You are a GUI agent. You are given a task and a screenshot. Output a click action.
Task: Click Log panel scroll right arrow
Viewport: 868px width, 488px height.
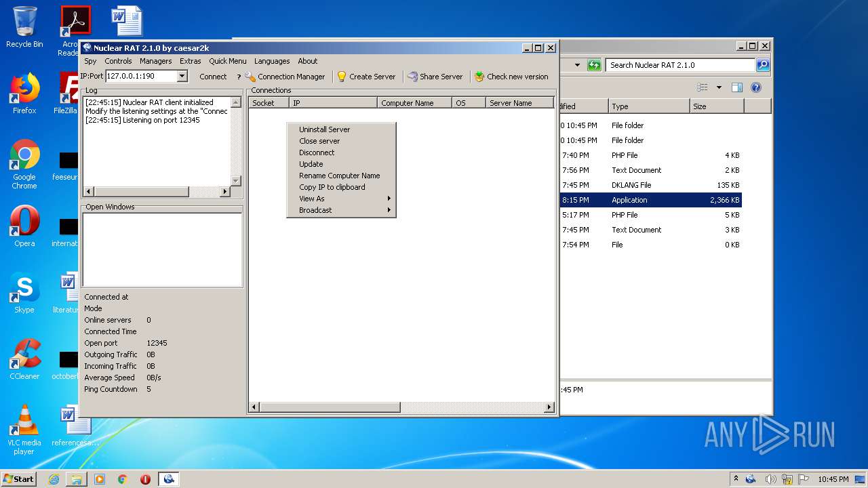click(x=225, y=192)
